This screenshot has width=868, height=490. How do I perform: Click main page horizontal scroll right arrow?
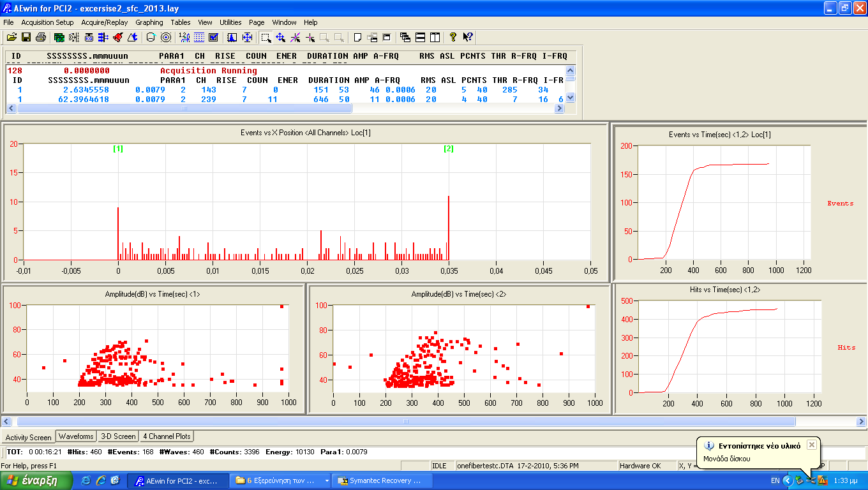click(x=862, y=422)
